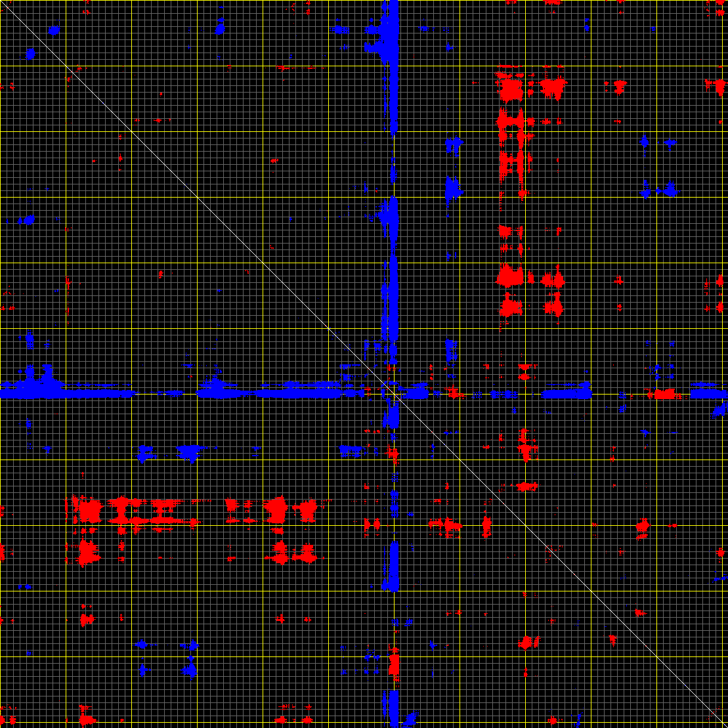728x728 pixels.
Task: Click the red blob just right of the center crossing
Action: click(453, 393)
